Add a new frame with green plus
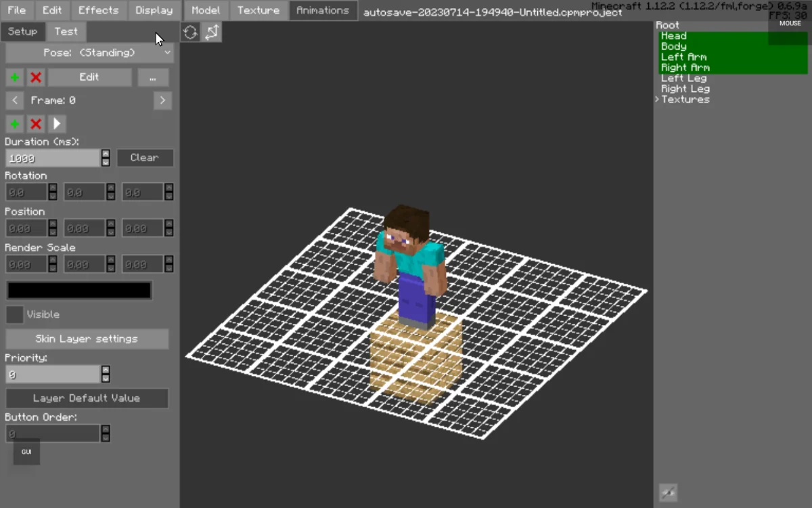 pos(15,124)
